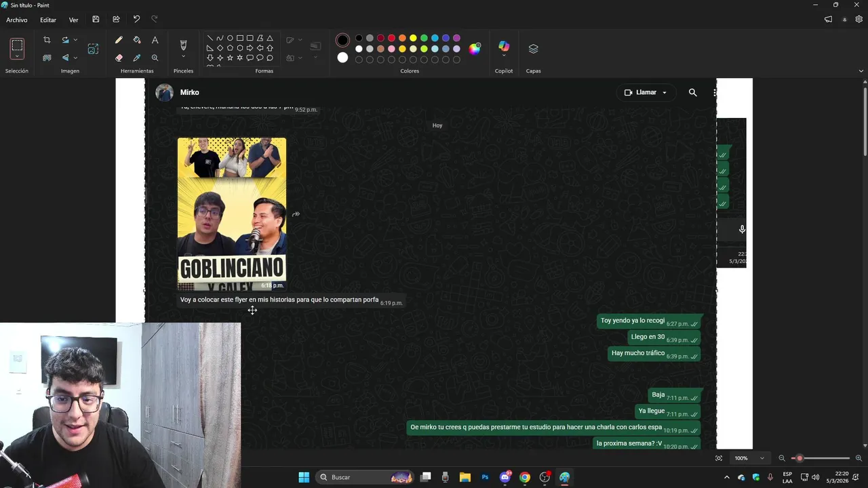Select the Color picker eyedropper tool
This screenshot has height=488, width=868.
(137, 58)
